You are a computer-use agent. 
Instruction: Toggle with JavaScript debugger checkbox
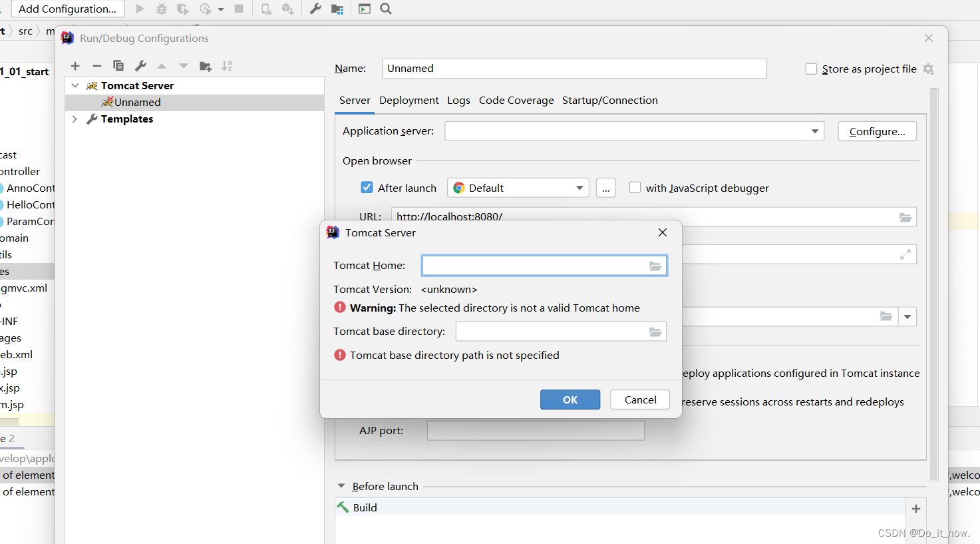pyautogui.click(x=635, y=188)
